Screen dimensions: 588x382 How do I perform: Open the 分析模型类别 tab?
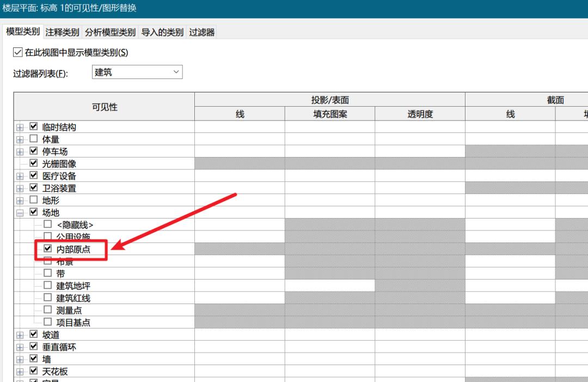point(110,32)
